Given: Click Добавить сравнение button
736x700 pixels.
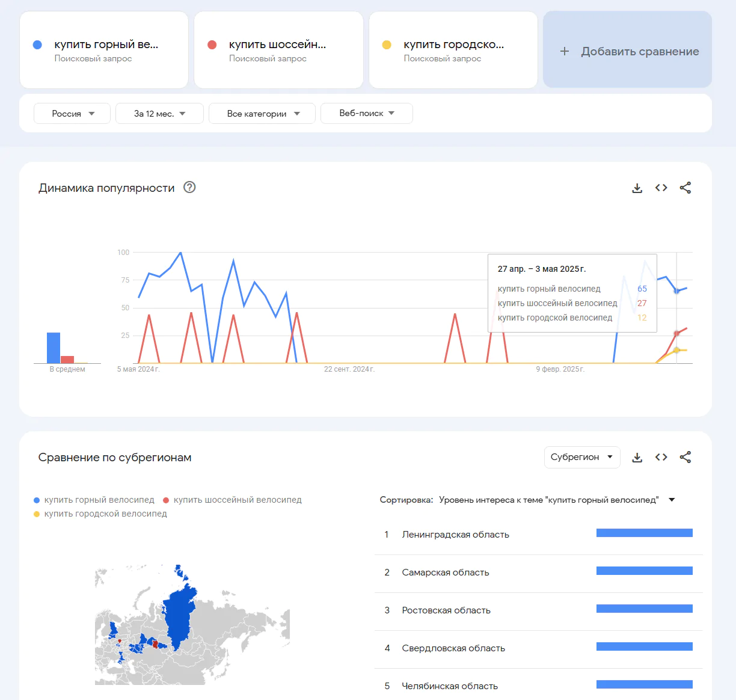Looking at the screenshot, I should pos(627,49).
